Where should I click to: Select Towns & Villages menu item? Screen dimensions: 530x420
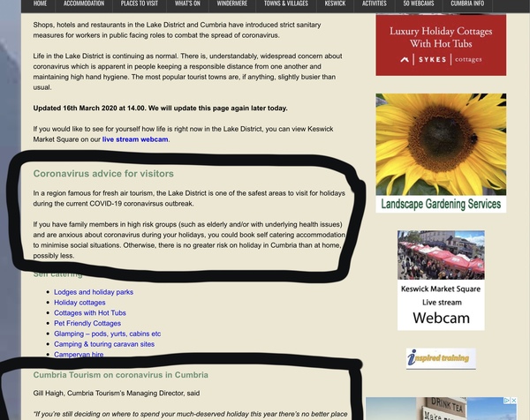[x=286, y=4]
